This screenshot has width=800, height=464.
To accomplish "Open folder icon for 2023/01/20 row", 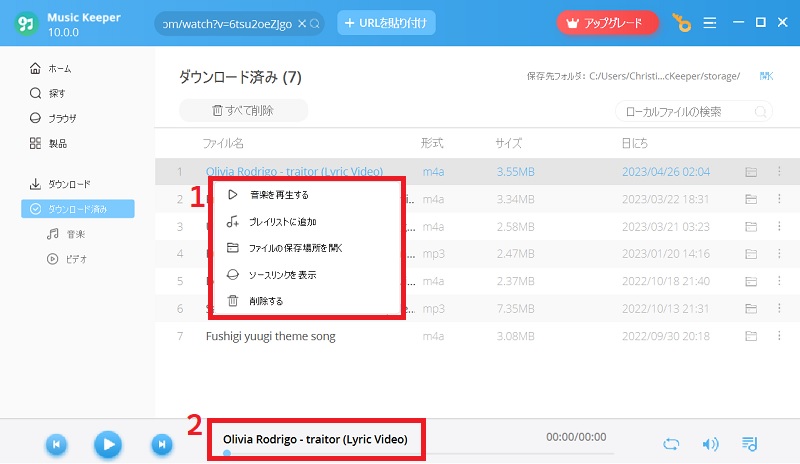I will click(751, 254).
